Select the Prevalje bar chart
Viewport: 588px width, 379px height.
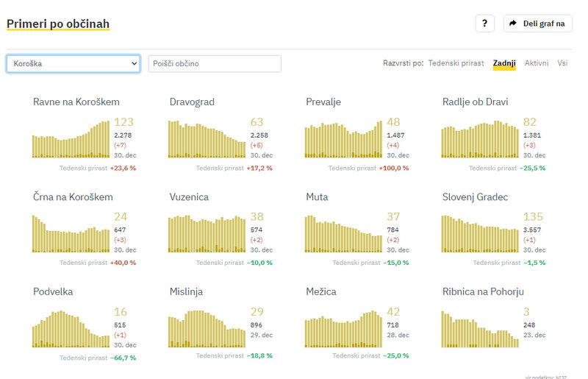pos(343,139)
